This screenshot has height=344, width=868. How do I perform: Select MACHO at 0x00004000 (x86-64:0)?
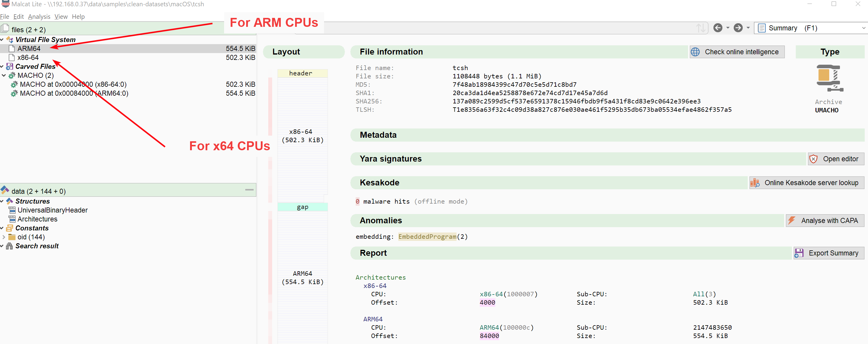[x=128, y=84]
